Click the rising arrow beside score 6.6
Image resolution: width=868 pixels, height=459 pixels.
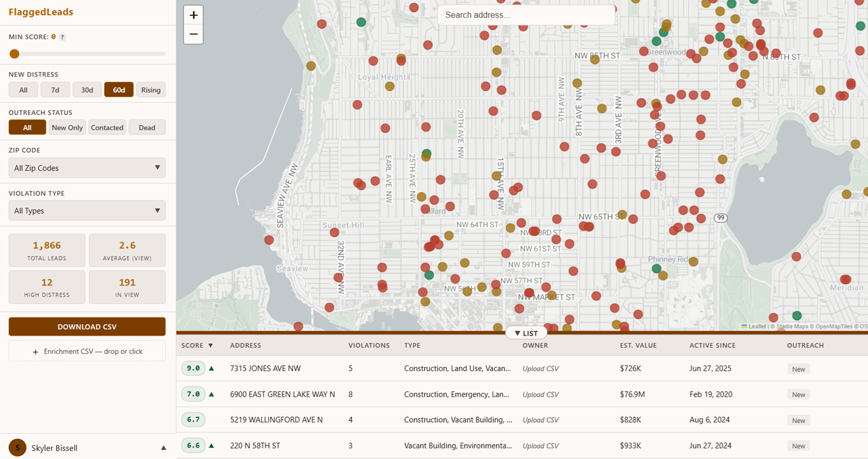[x=212, y=446]
